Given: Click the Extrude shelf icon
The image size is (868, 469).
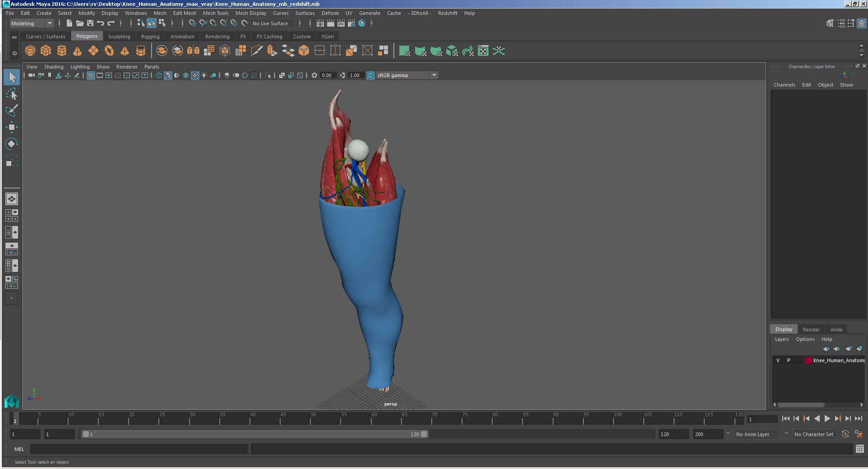Looking at the screenshot, I should click(272, 51).
